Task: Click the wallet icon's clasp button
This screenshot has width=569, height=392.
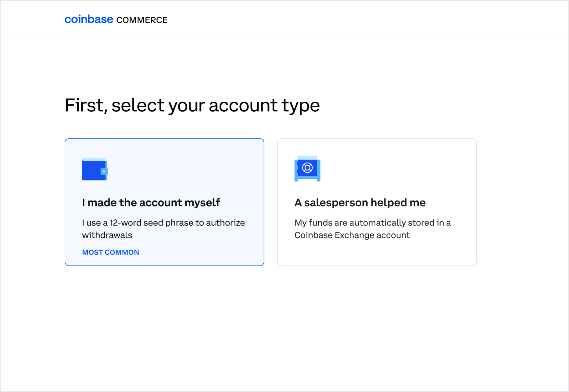Action: point(104,171)
